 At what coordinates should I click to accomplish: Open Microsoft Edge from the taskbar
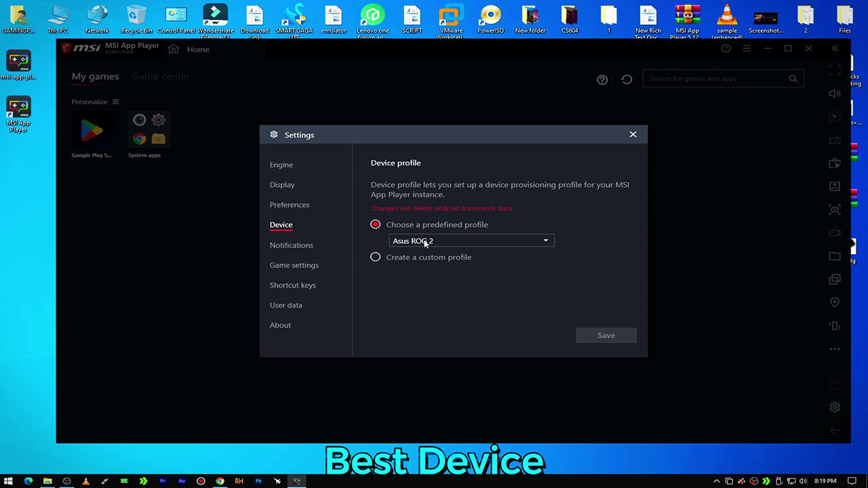(x=28, y=481)
